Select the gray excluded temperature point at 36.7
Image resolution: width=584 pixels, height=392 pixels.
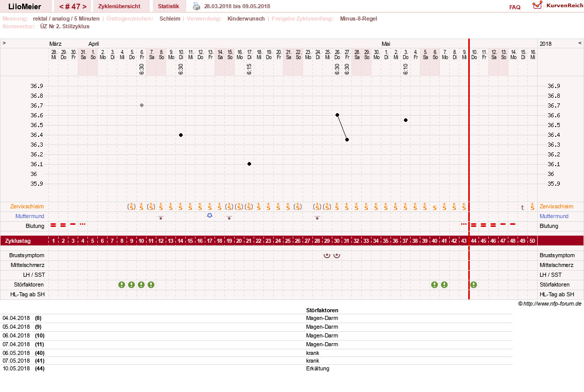pos(141,105)
